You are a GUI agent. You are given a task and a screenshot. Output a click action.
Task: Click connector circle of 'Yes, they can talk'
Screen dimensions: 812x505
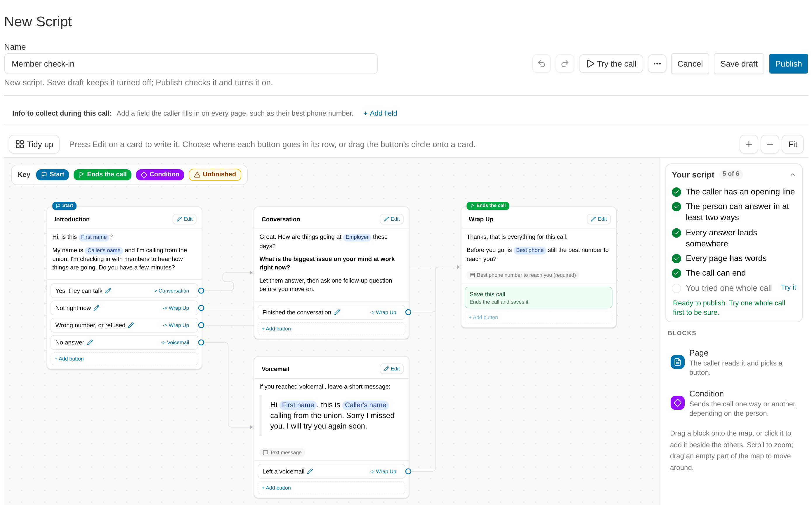click(201, 290)
